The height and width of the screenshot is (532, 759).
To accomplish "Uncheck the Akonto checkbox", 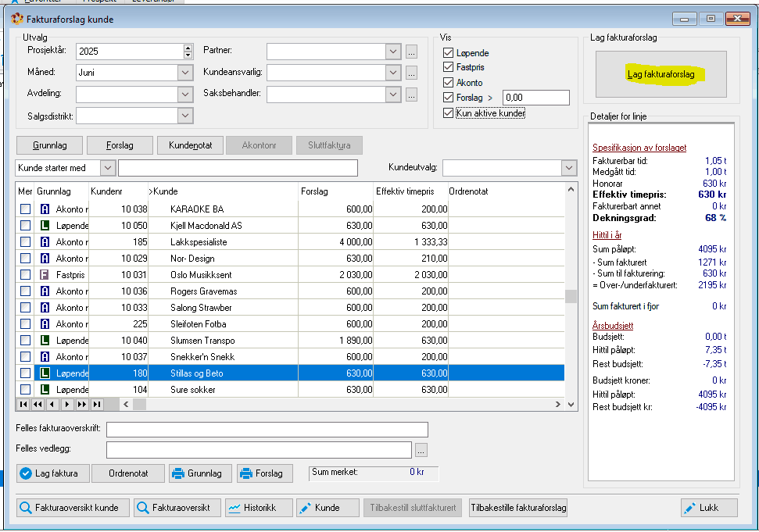I will point(448,82).
